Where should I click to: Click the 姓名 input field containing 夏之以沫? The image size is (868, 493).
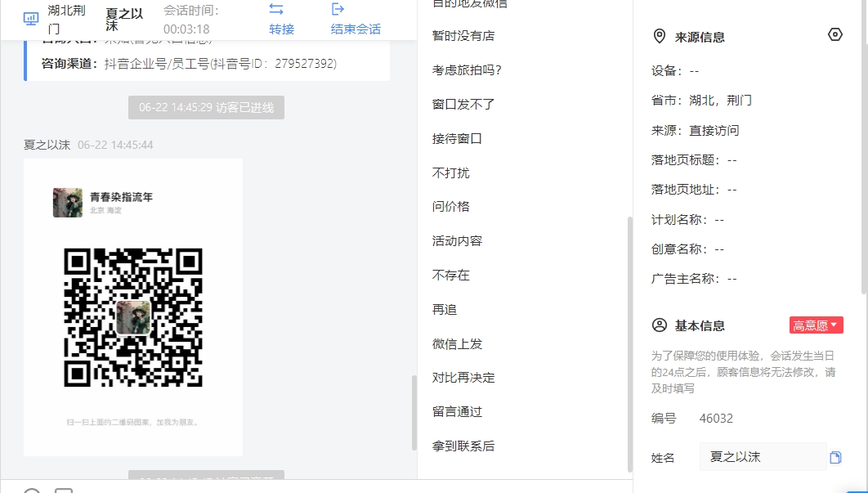(x=763, y=457)
